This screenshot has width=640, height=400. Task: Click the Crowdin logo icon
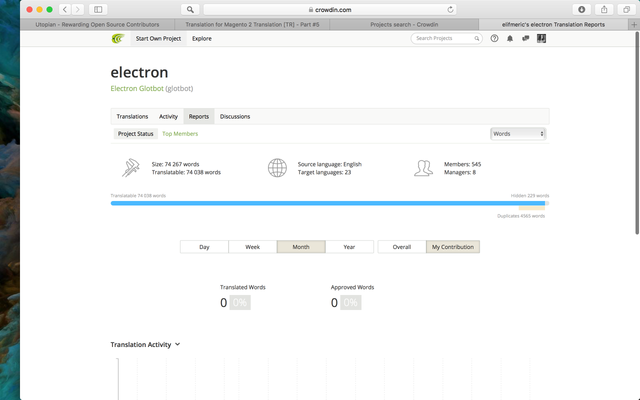coord(119,39)
